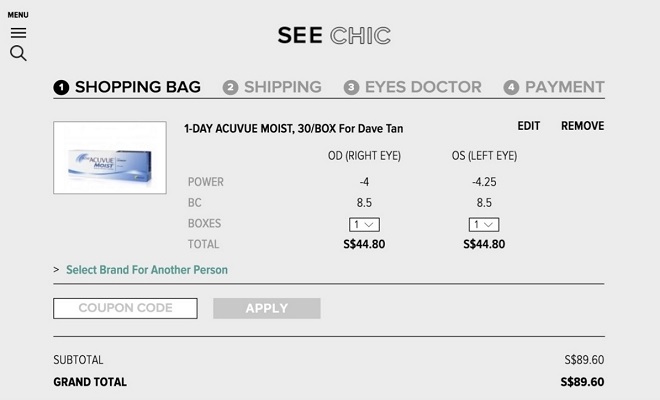
Task: Remove the Acuvue Moist item
Action: coord(582,126)
